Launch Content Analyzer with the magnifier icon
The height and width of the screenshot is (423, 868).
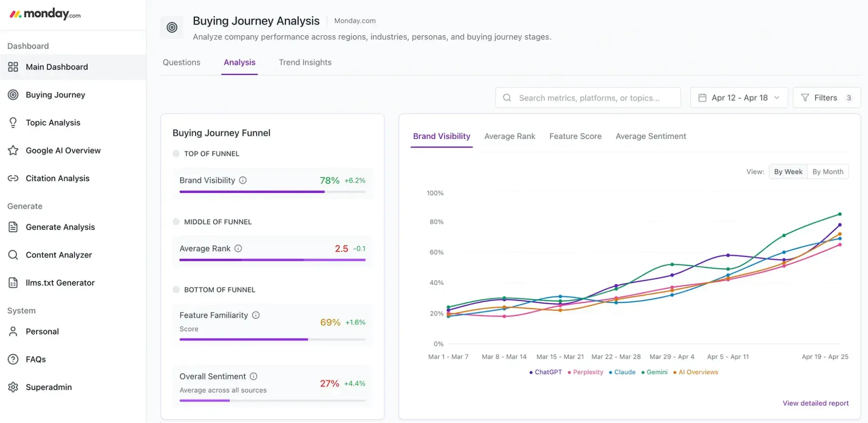(13, 254)
